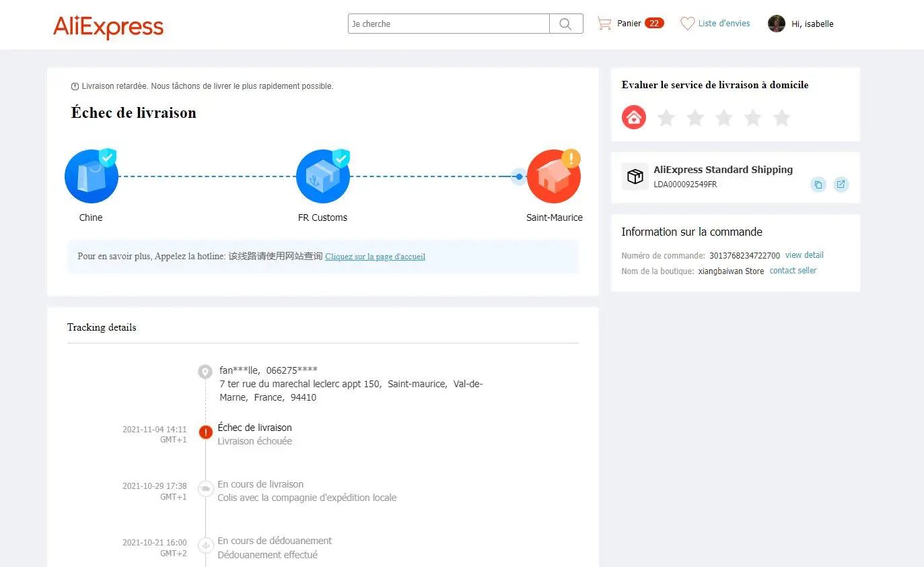
Task: Click the delayed delivery info icon
Action: tap(75, 86)
